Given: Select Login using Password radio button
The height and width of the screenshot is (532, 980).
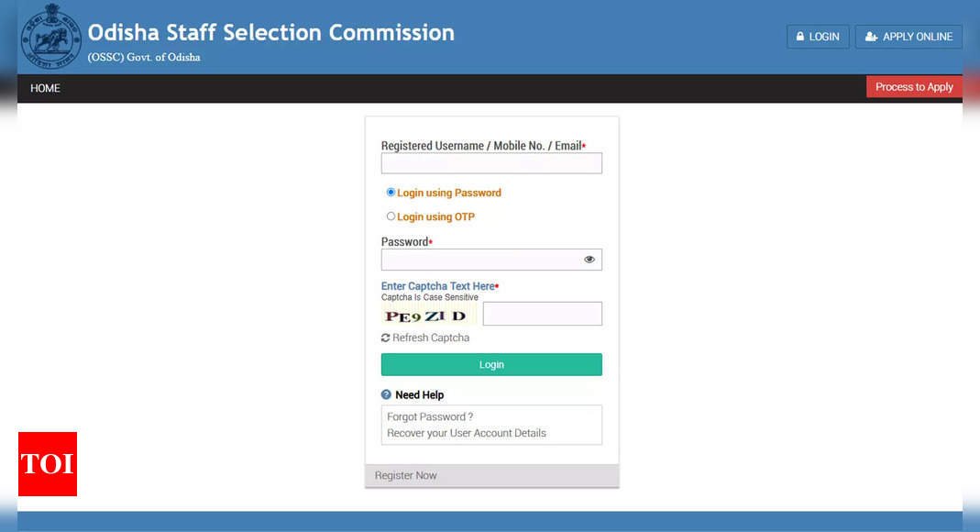Looking at the screenshot, I should point(391,193).
